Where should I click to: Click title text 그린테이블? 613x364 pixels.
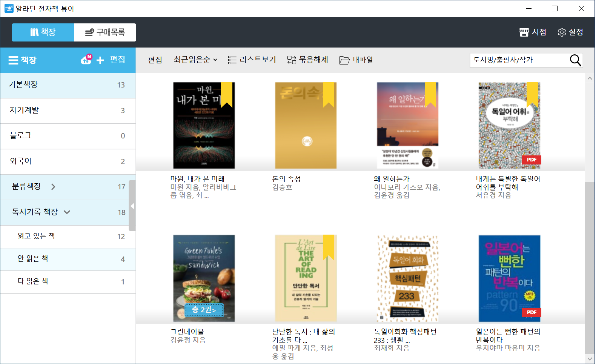tap(187, 332)
